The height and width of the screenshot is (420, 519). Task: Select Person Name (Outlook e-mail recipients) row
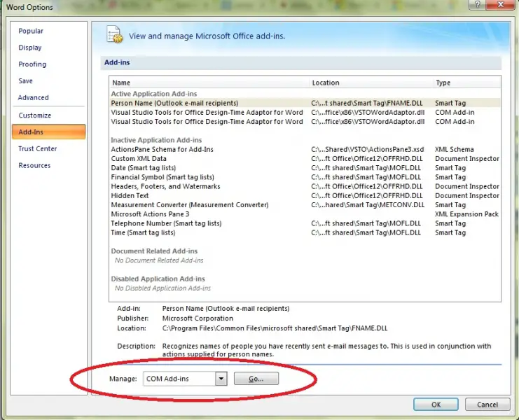click(305, 103)
